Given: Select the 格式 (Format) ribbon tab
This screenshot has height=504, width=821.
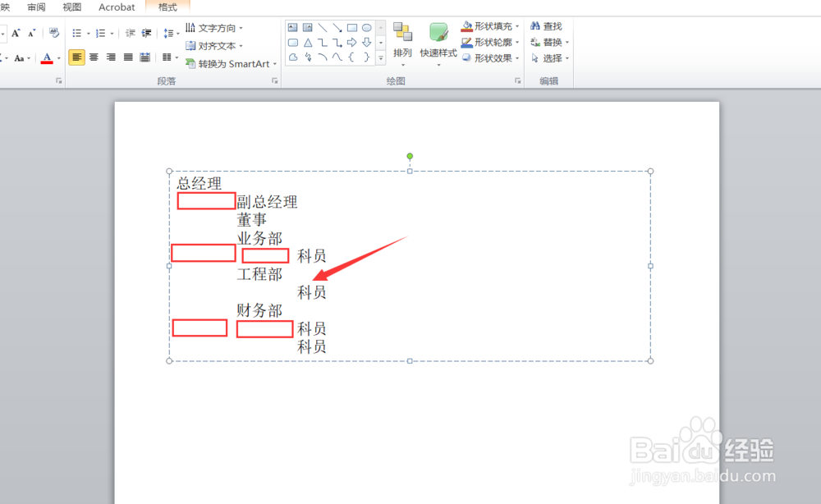Looking at the screenshot, I should (167, 7).
